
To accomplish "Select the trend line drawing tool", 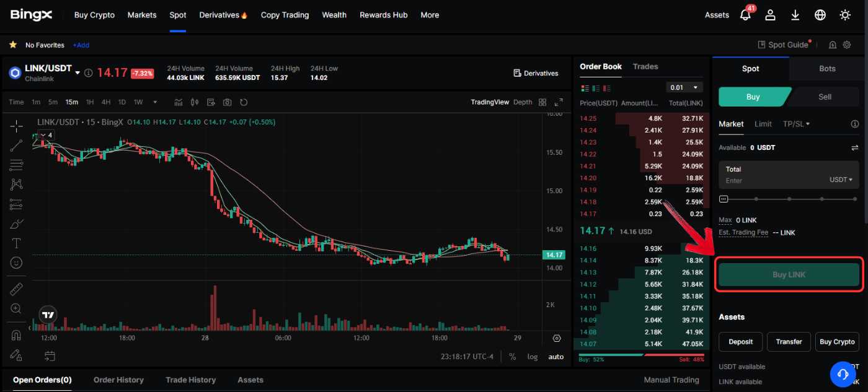I will tap(16, 146).
